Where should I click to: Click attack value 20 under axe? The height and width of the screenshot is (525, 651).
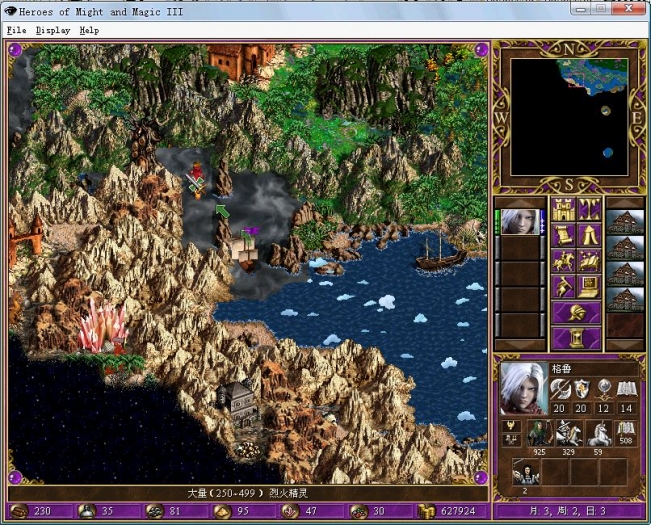click(560, 408)
